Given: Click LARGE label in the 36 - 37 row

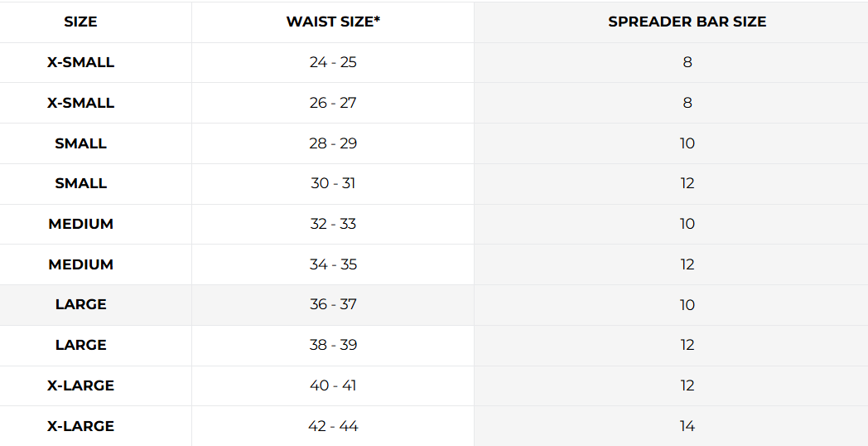Looking at the screenshot, I should point(80,304).
